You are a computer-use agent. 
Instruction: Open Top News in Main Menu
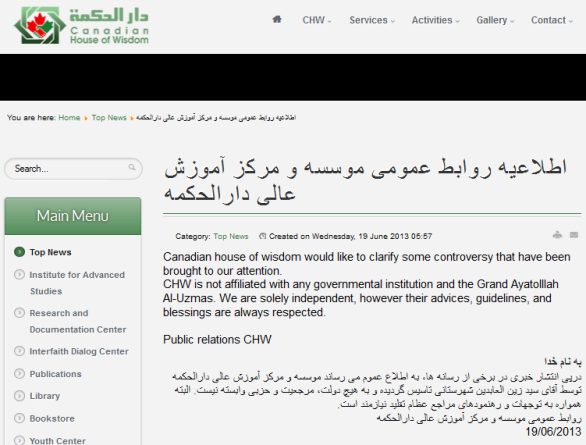coord(50,252)
